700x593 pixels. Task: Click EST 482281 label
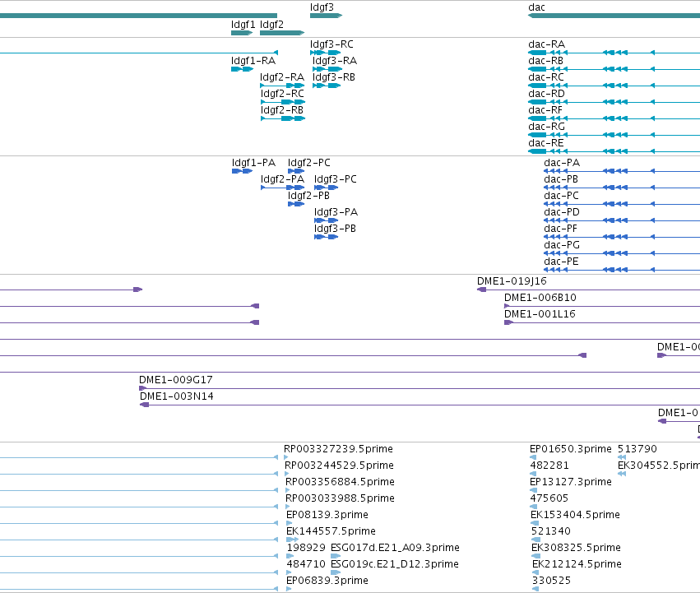[549, 466]
